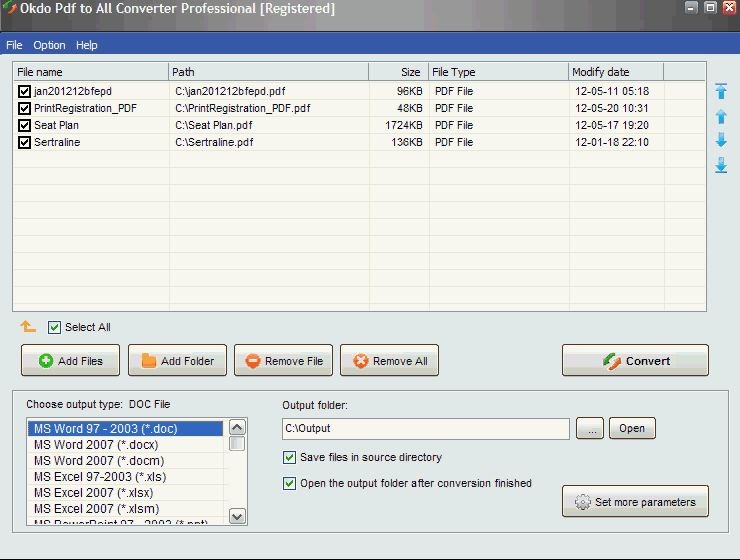Select the jan201212bfepd file name
Image resolution: width=740 pixels, height=560 pixels.
coord(73,91)
